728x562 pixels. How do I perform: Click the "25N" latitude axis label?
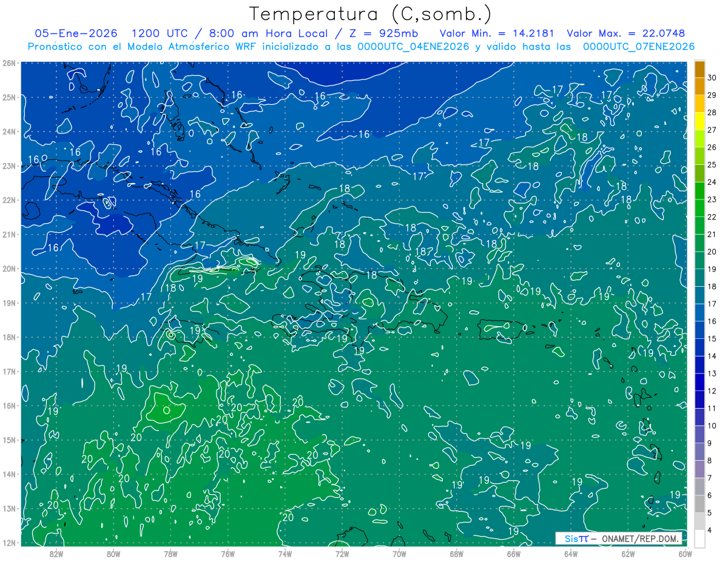pos(8,97)
